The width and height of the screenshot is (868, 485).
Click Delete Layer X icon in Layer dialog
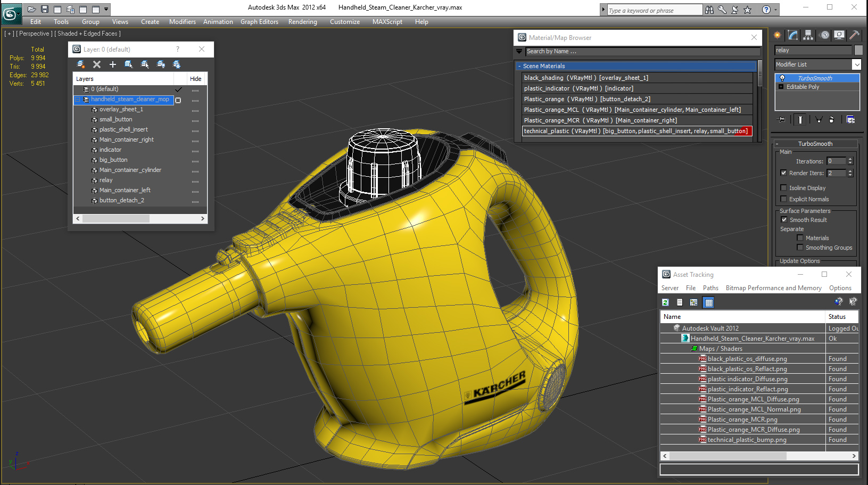pos(97,64)
